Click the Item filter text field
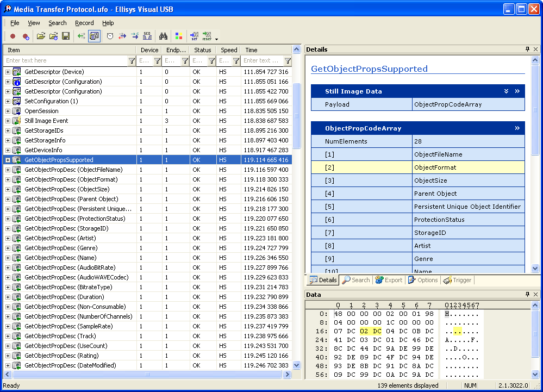 65,61
